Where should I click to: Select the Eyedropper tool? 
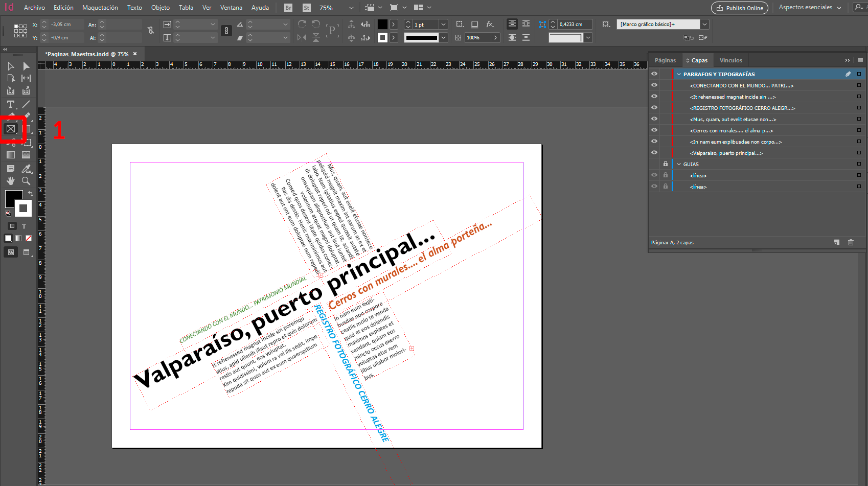click(26, 168)
